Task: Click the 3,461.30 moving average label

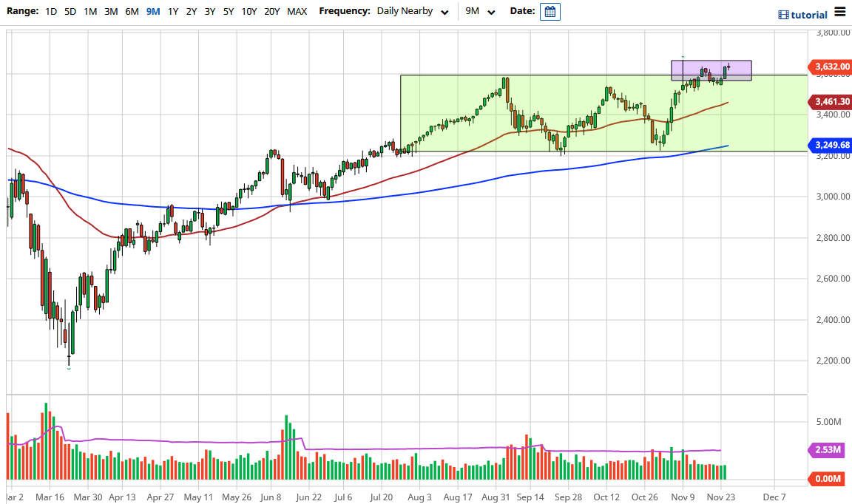Action: (831, 101)
